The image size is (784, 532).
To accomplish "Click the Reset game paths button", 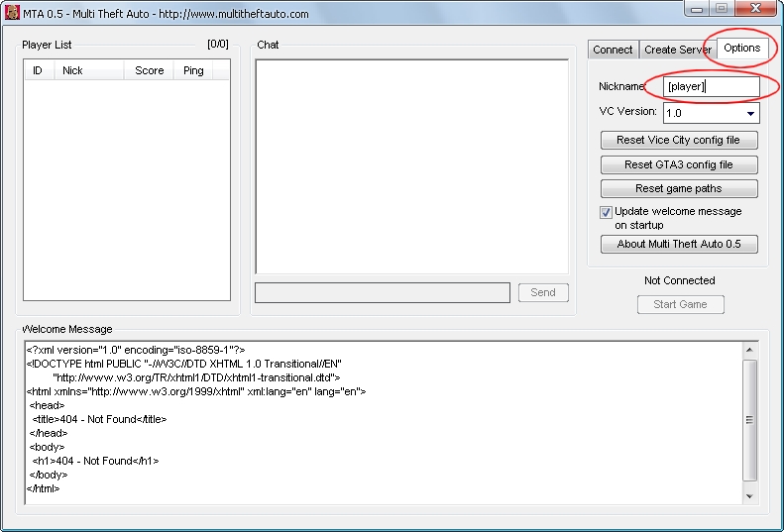I will 679,188.
